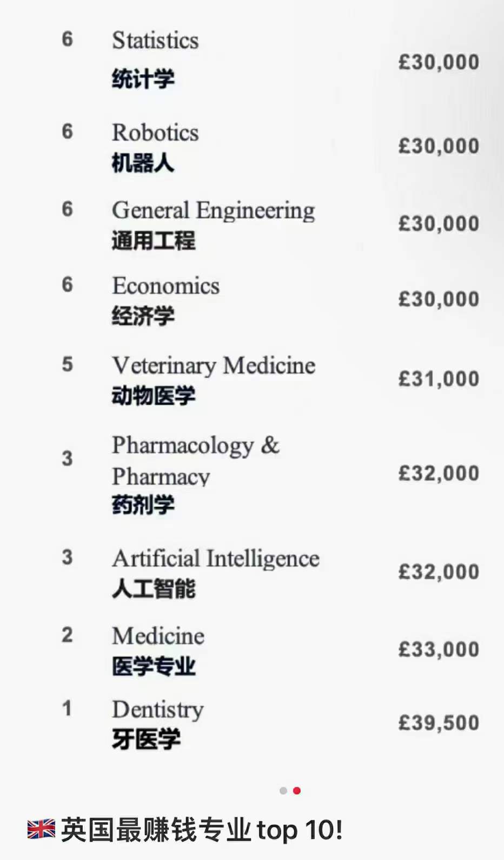504x860 pixels.
Task: Select the Economics subject name
Action: click(x=165, y=286)
